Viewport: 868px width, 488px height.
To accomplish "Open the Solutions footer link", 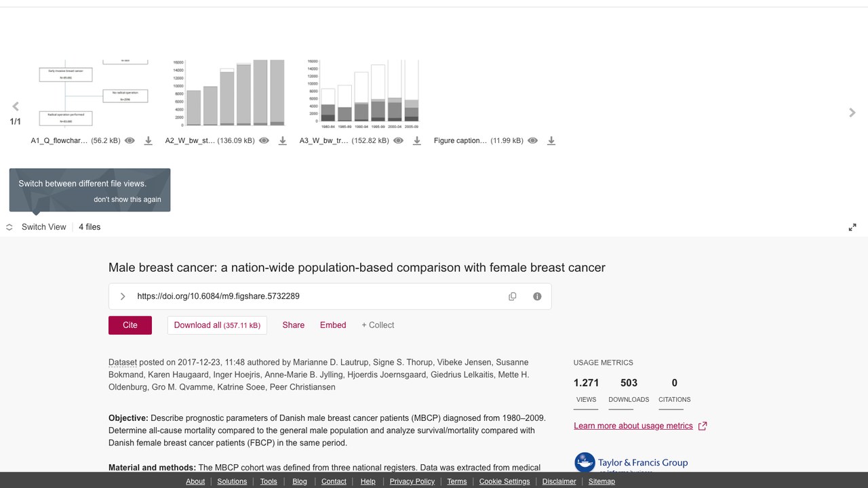I will tap(232, 481).
